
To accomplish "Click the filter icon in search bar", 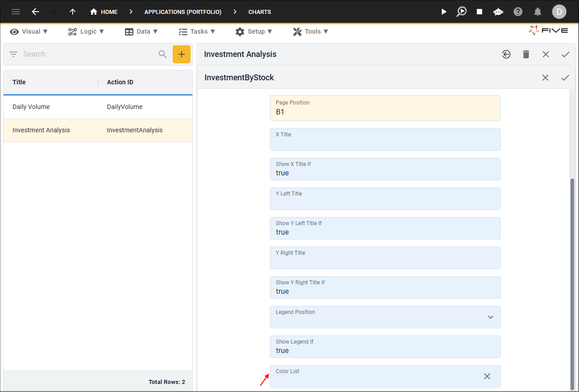I will 13,54.
